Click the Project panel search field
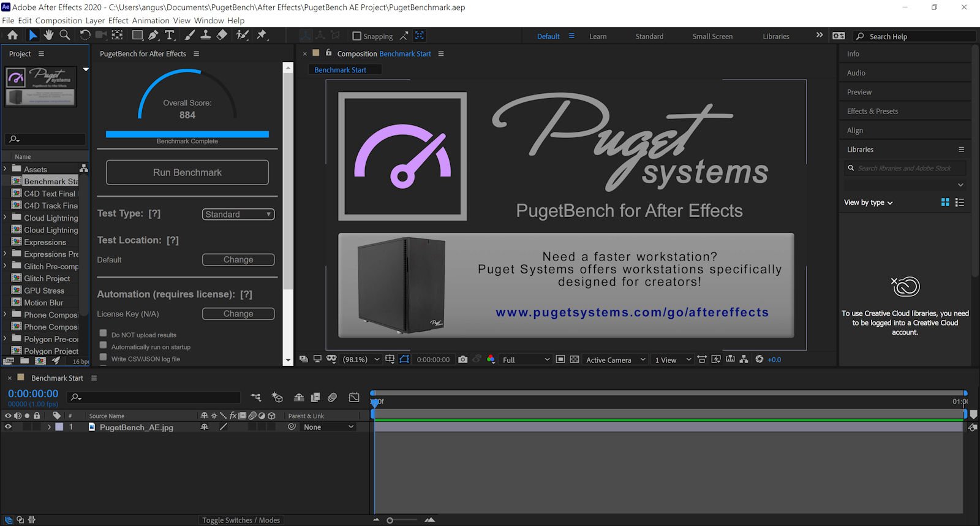 point(45,139)
